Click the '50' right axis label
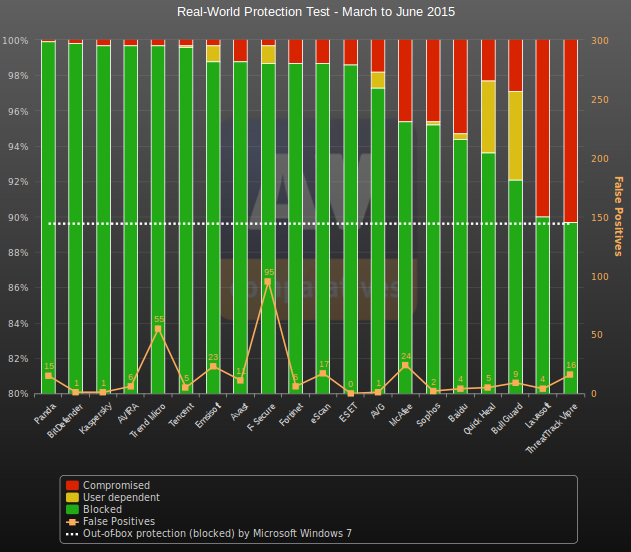The image size is (631, 552). click(x=597, y=335)
